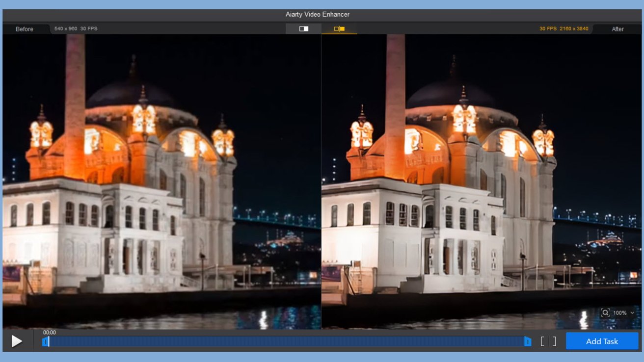Click the right bracket trim-end icon
This screenshot has width=644, height=362.
(x=554, y=341)
